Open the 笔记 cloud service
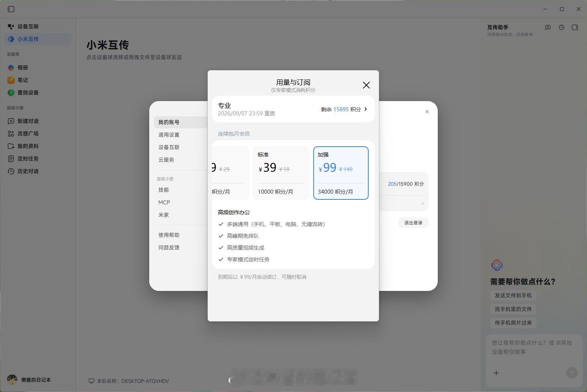 [38, 80]
